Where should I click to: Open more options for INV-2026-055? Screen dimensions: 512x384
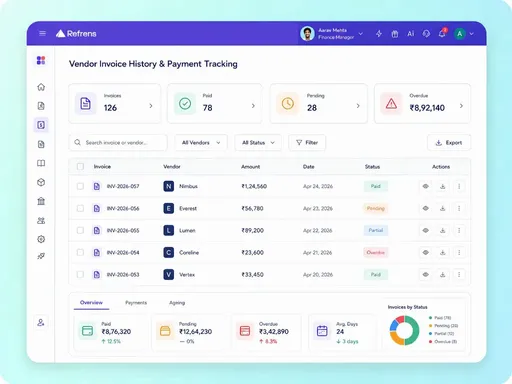pos(459,230)
